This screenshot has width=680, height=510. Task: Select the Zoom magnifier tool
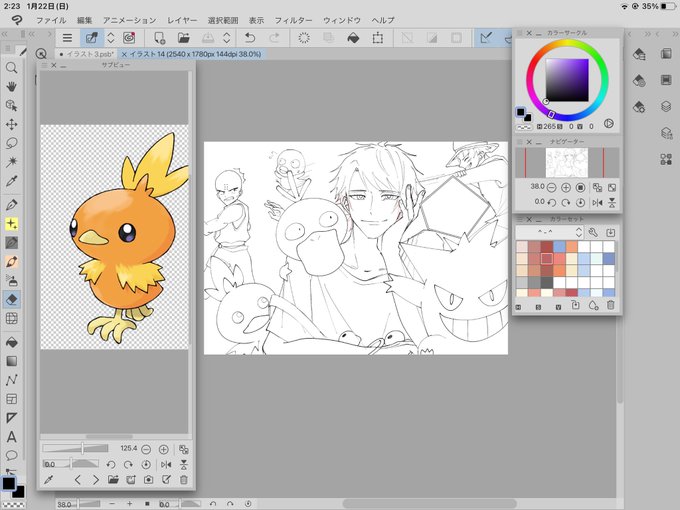tap(12, 68)
